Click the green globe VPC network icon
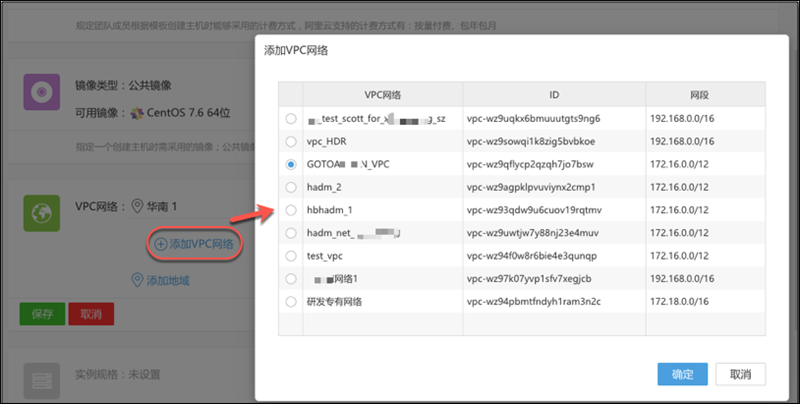Image resolution: width=800 pixels, height=404 pixels. tap(41, 213)
